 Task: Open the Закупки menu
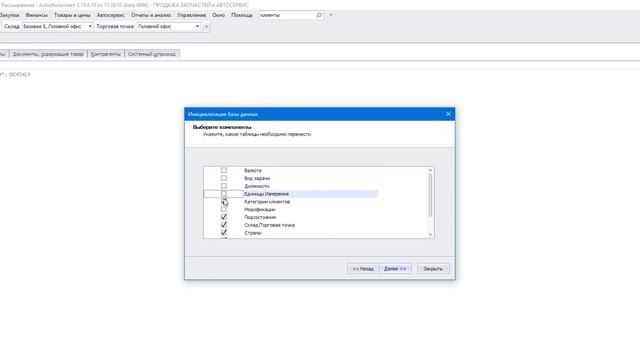pos(9,15)
